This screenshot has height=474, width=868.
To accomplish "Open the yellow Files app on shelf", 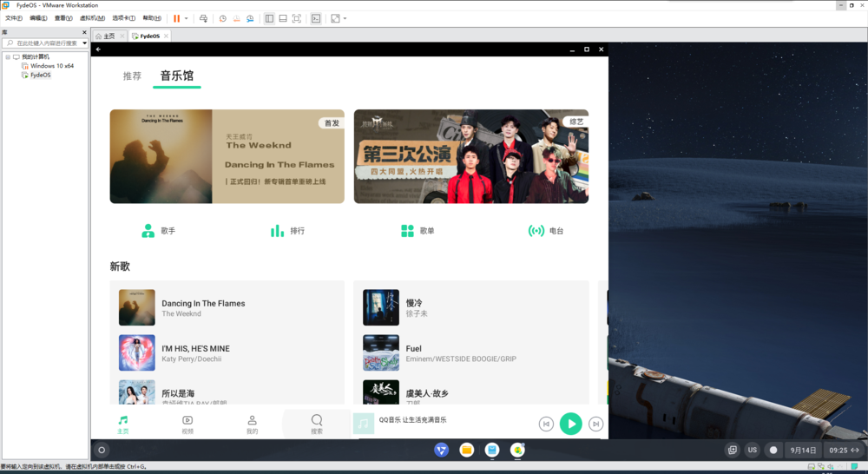I will pyautogui.click(x=467, y=451).
